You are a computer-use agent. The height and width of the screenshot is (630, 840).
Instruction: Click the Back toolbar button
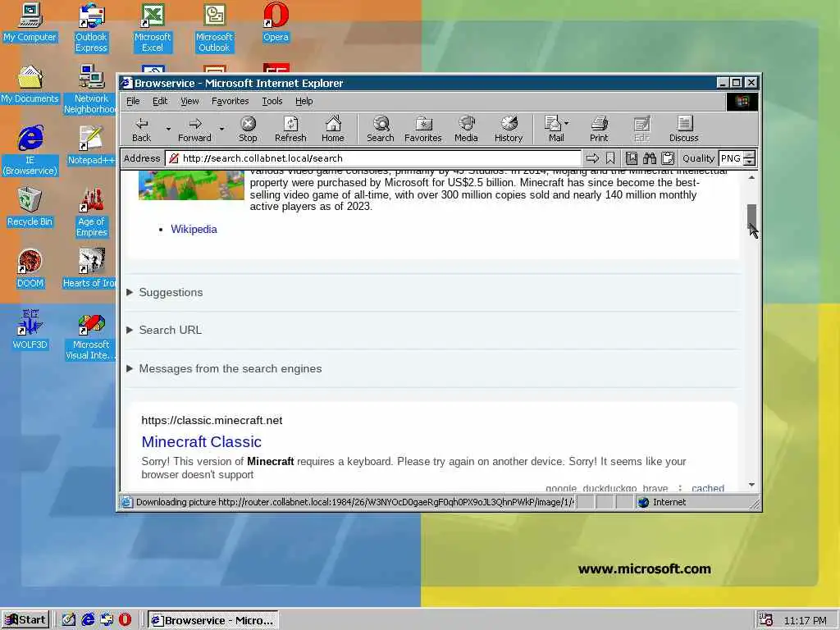tap(141, 129)
